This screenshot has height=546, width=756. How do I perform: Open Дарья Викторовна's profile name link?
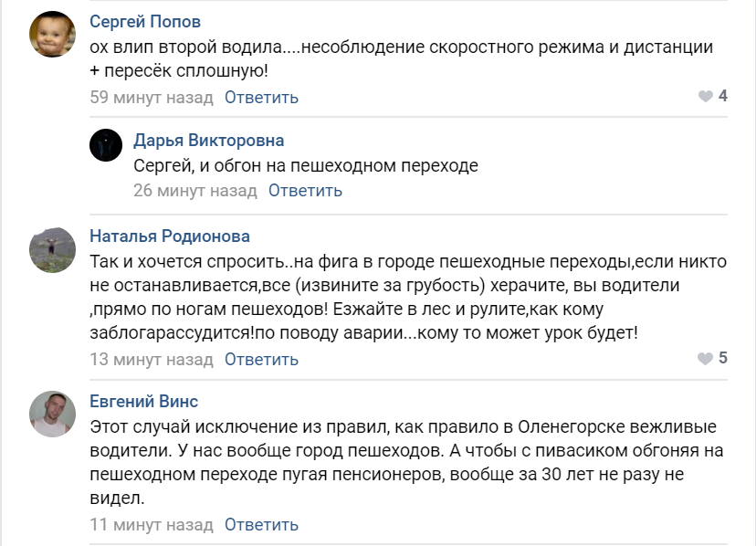click(x=208, y=141)
